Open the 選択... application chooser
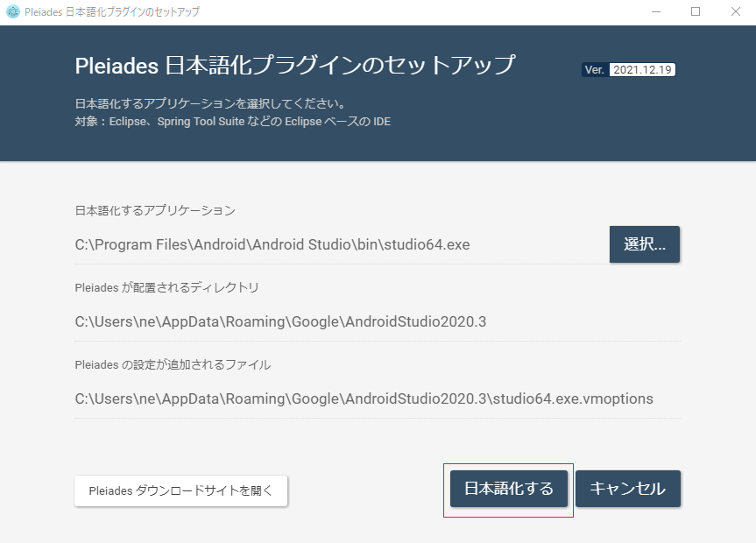This screenshot has width=756, height=543. (645, 244)
